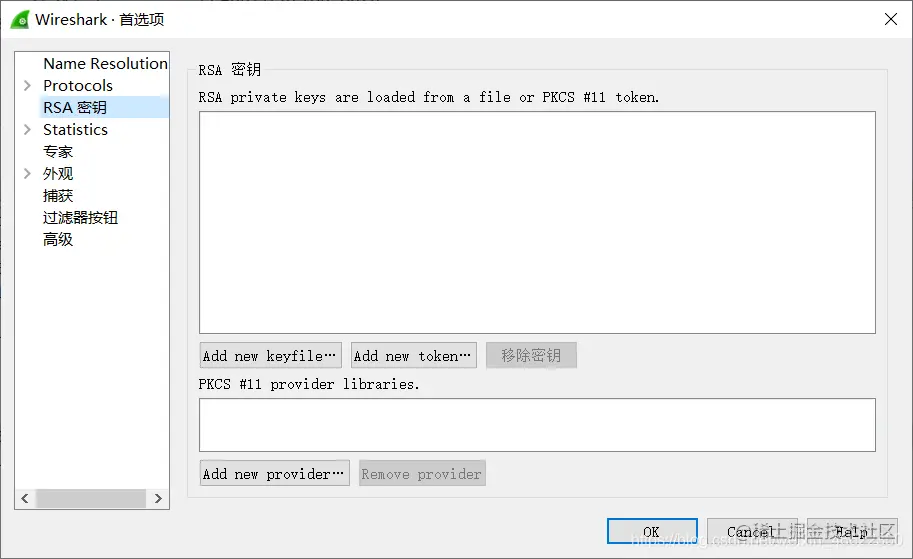Screen dimensions: 913x559
Task: Open the 高级 preferences page
Action: point(58,239)
